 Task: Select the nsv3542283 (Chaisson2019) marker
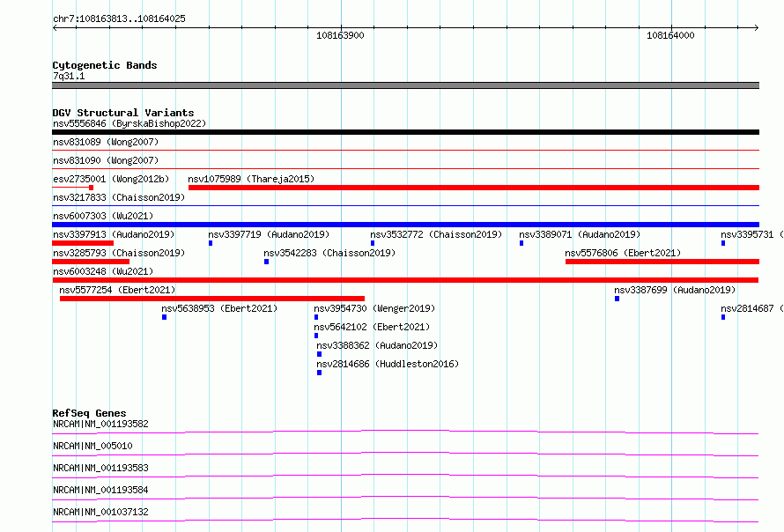(x=267, y=262)
